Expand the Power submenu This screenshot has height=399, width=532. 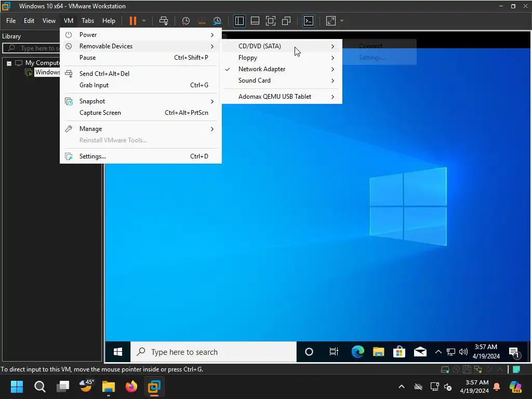click(x=140, y=35)
